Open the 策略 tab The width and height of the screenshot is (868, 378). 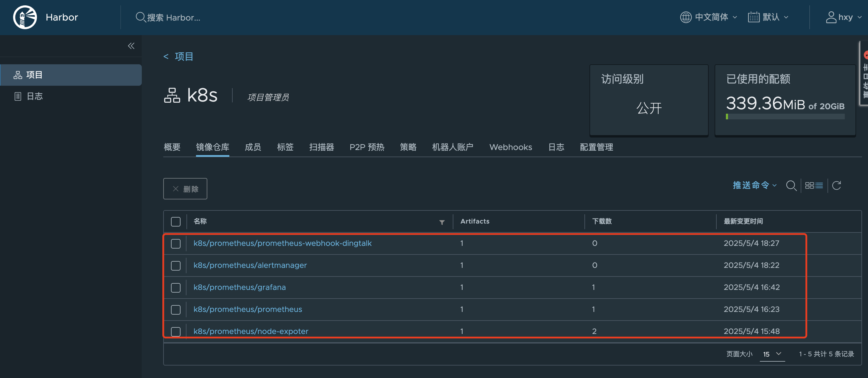[408, 147]
